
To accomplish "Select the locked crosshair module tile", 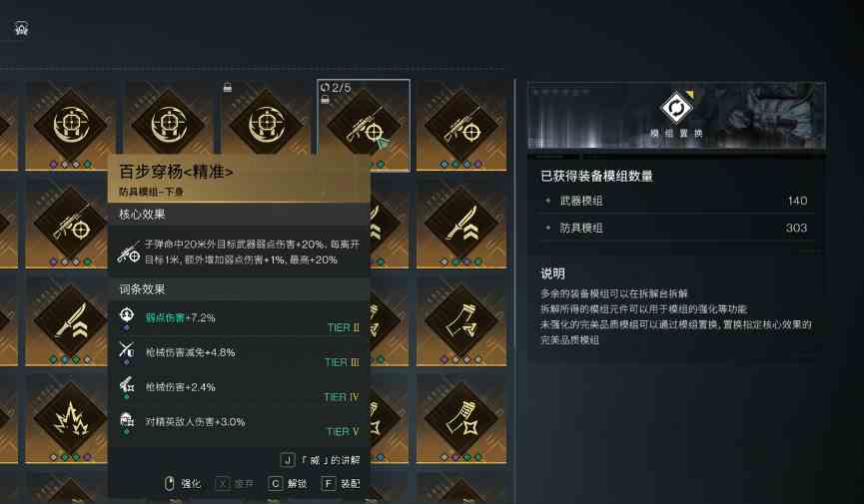I will 266,125.
